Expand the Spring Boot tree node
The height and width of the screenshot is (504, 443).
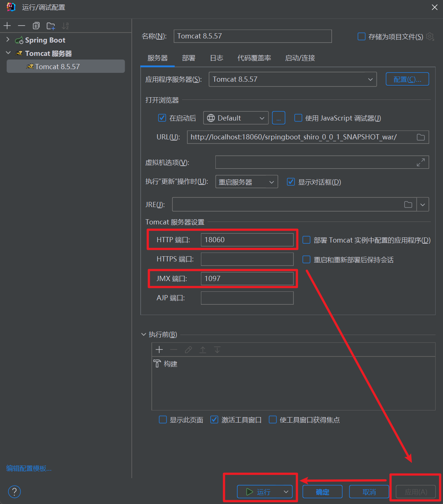coord(8,40)
